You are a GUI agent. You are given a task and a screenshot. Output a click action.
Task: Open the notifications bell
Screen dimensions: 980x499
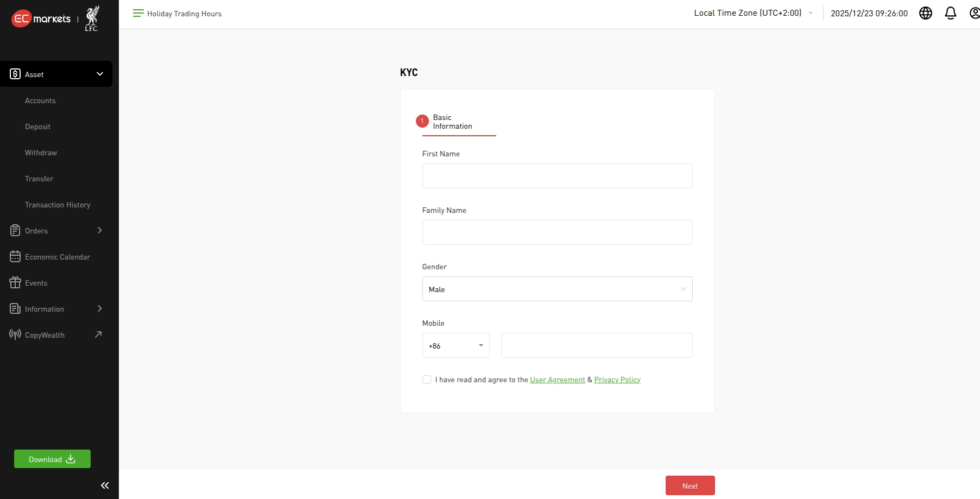(950, 13)
